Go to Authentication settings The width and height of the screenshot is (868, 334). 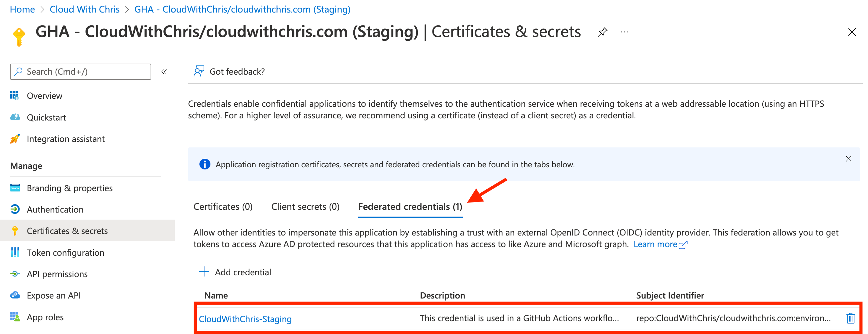tap(55, 209)
